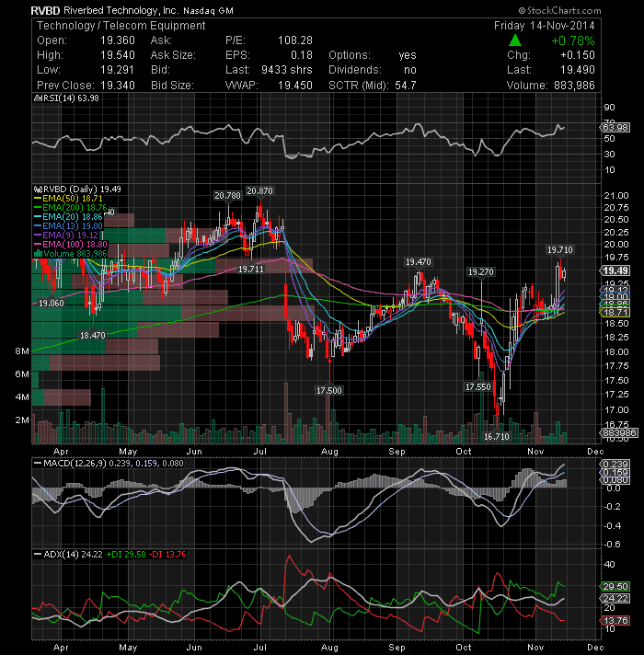Click the SCTR (Mid) 54.7 value
644x655 pixels.
point(406,86)
